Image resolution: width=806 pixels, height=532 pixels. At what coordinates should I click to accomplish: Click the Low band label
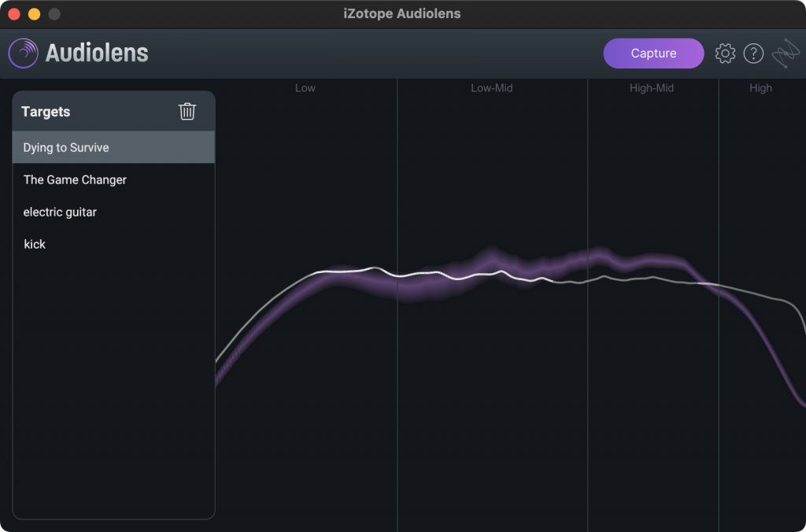point(305,88)
